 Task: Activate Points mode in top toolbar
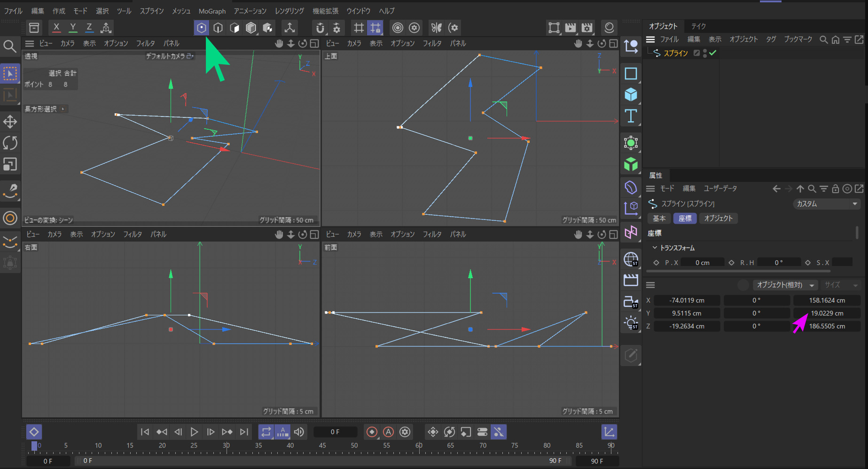[x=201, y=28]
